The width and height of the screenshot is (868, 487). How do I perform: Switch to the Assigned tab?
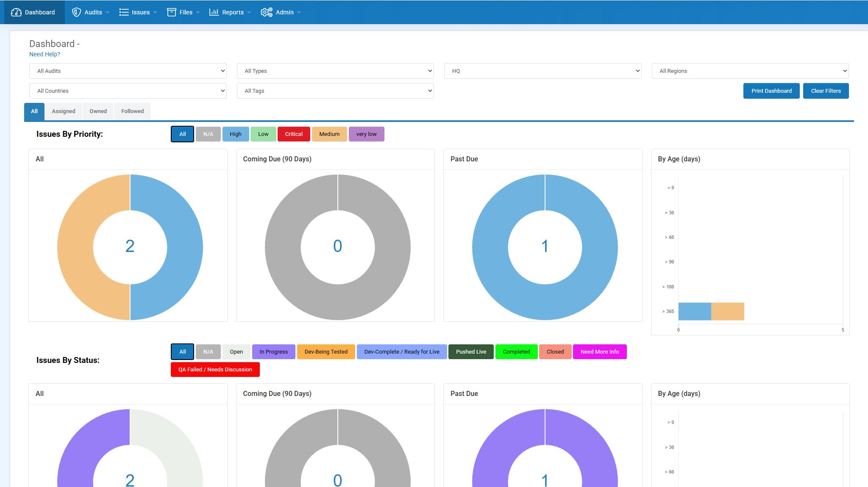(64, 111)
